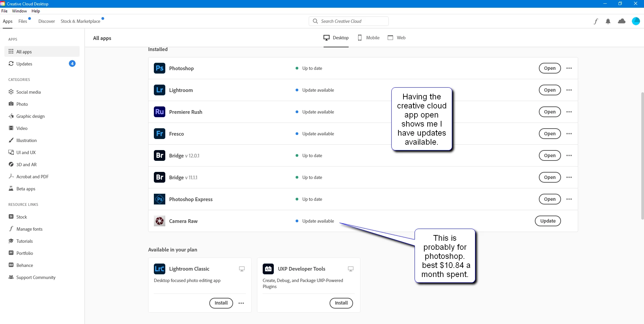
Task: Click the Photoshop Express app icon
Action: [x=160, y=199]
